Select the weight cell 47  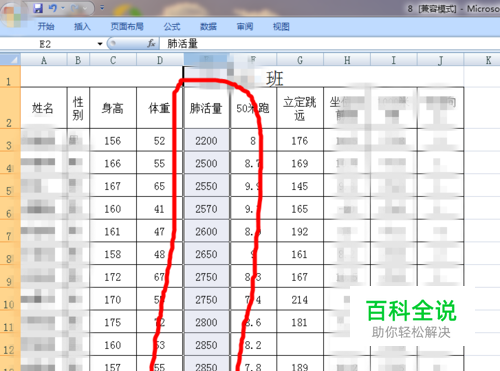(160, 231)
